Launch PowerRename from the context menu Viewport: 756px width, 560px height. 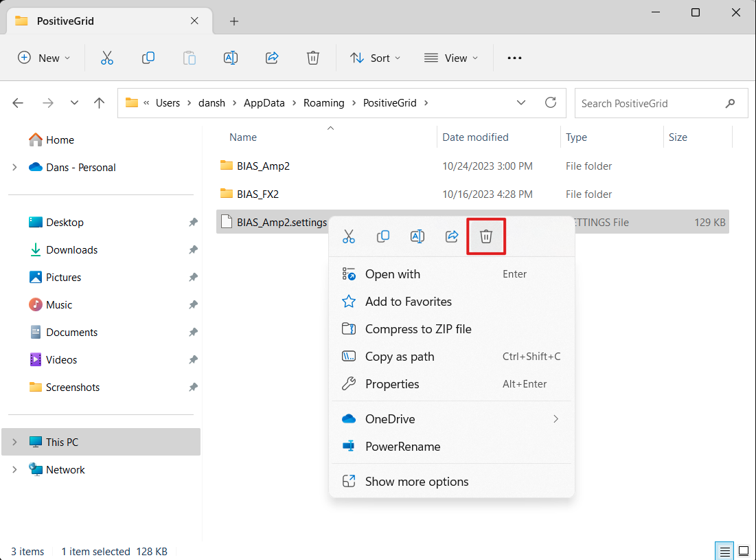pyautogui.click(x=451, y=446)
